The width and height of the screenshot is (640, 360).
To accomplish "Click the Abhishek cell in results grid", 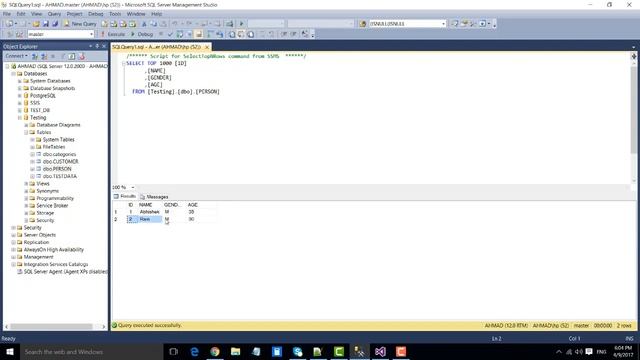I will click(x=149, y=212).
